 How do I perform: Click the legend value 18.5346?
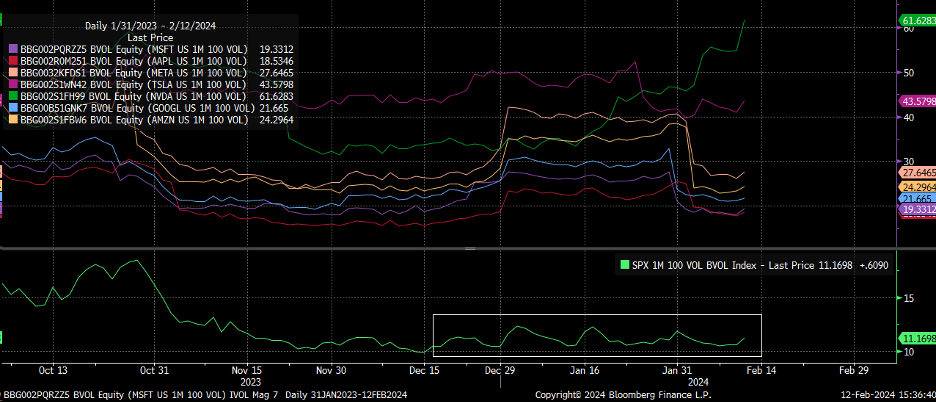coord(277,62)
